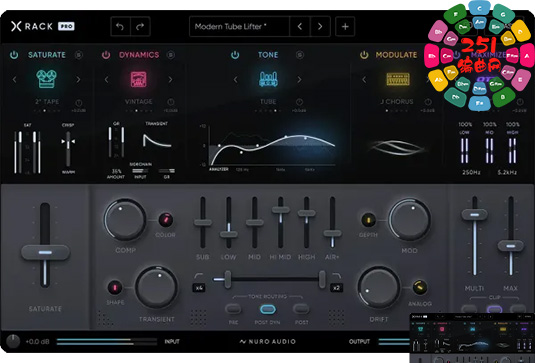Switch to previous modulation type
Viewport: 535px width, 363px height.
[364, 79]
